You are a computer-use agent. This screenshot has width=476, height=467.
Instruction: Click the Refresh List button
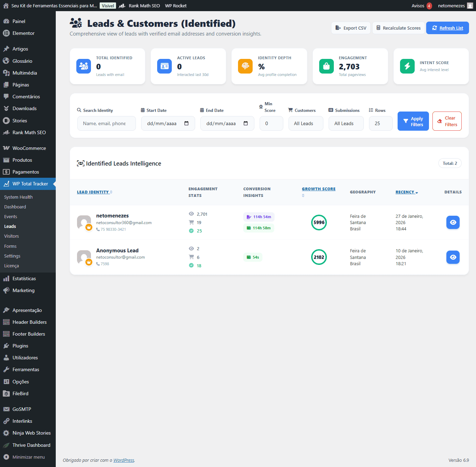(447, 28)
